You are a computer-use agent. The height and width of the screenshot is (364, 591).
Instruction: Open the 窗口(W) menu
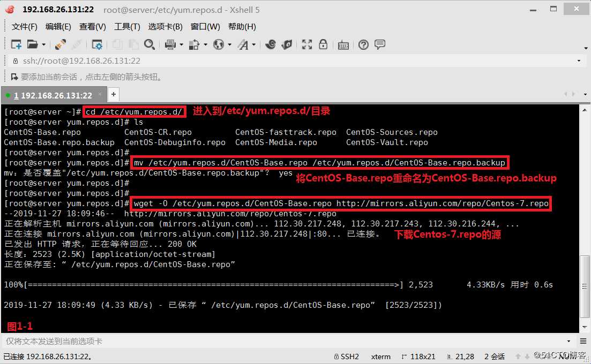pos(205,27)
